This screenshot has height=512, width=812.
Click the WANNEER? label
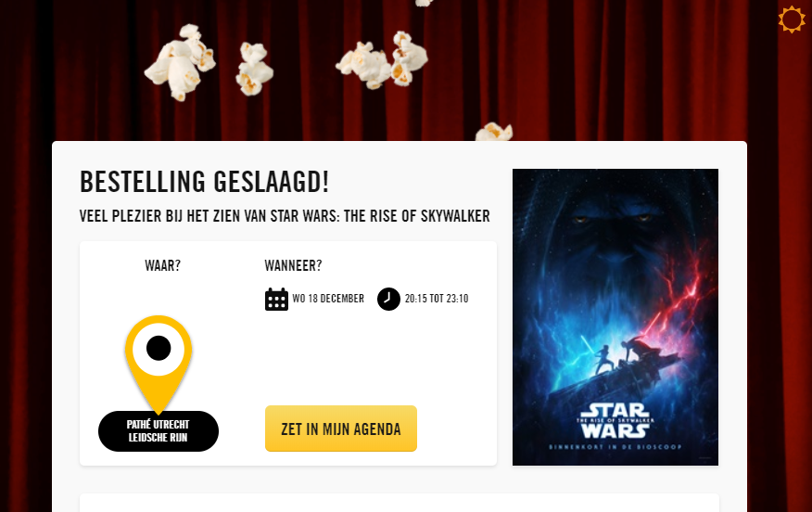pyautogui.click(x=293, y=266)
